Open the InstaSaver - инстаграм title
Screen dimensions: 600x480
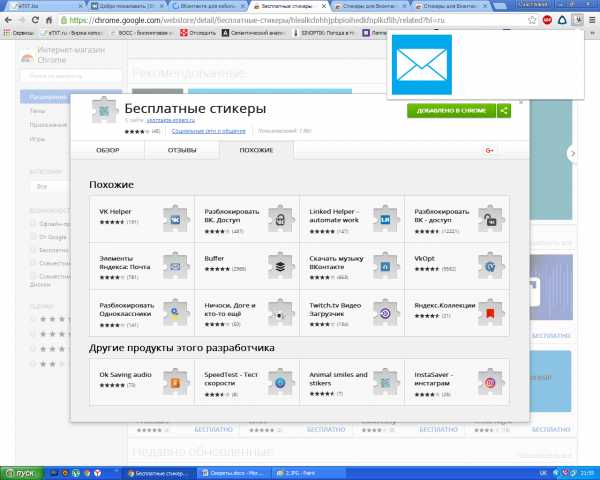434,379
